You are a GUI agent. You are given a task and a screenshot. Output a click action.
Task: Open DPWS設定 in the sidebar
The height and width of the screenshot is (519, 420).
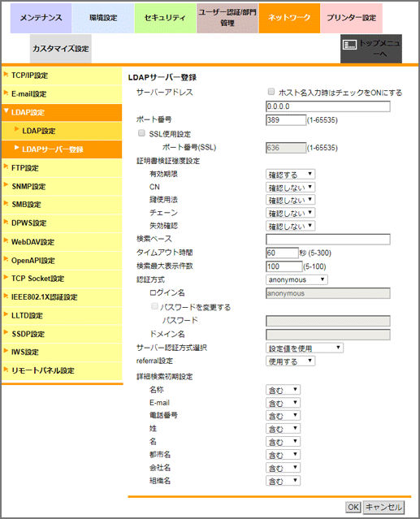tap(62, 223)
